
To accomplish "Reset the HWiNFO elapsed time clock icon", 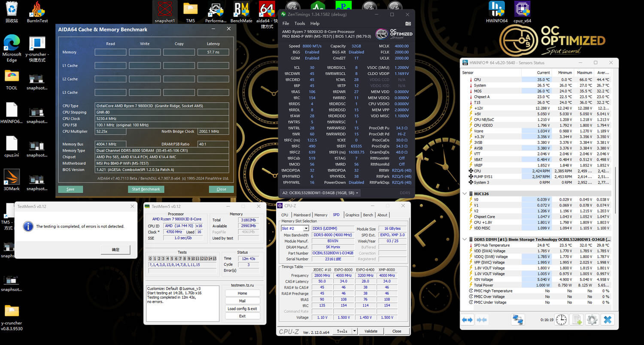I will pyautogui.click(x=561, y=320).
